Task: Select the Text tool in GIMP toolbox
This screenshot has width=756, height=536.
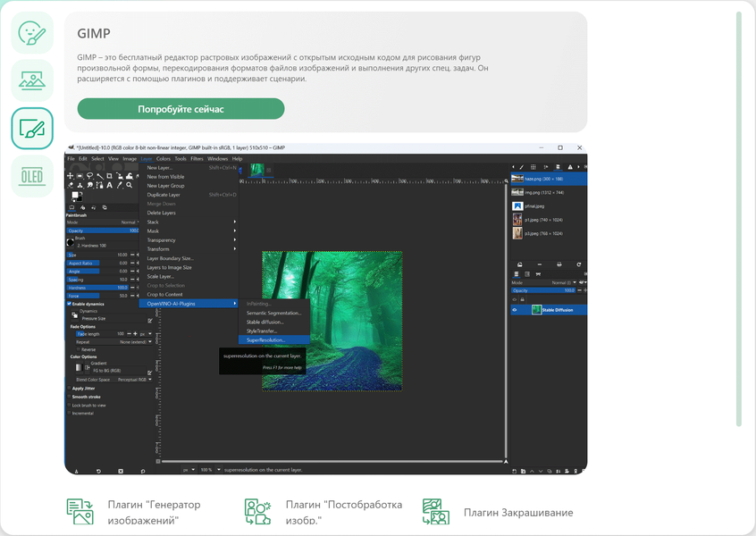Action: point(108,185)
